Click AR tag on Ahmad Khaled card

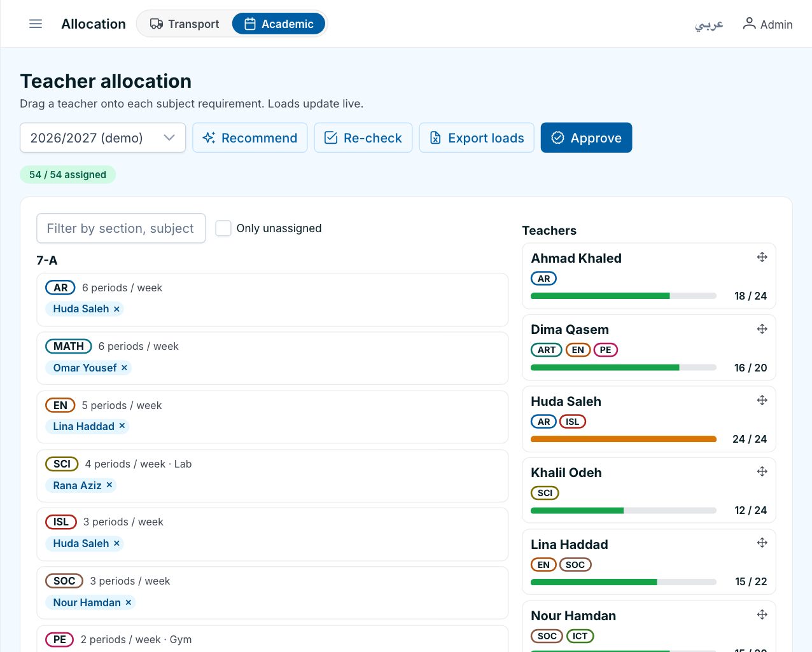543,279
